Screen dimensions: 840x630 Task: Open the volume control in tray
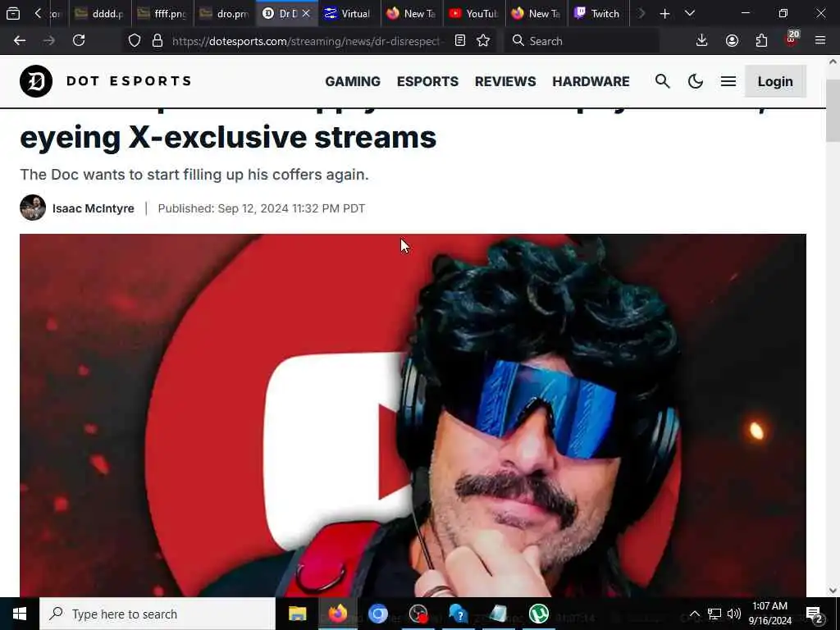[734, 614]
